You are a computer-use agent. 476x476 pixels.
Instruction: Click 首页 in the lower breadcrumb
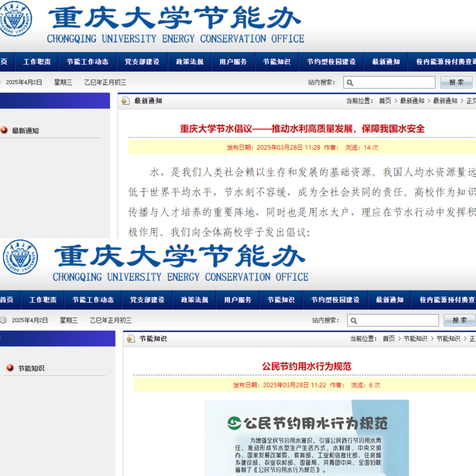click(389, 339)
